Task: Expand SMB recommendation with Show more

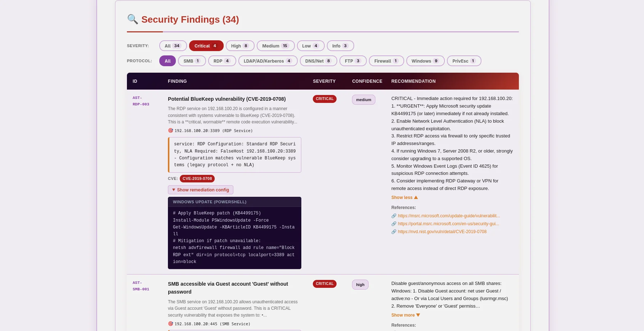Action: [x=406, y=315]
